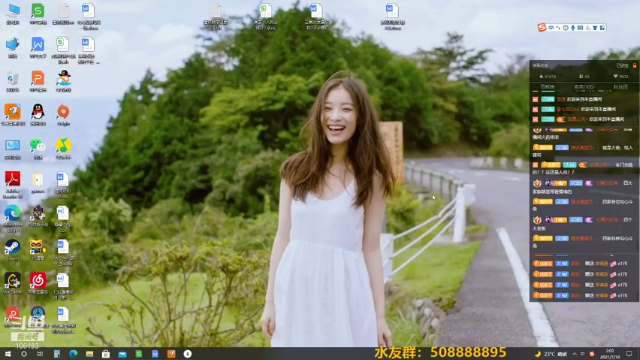Click the Sogou input method S logo
Image resolution: width=640 pixels, height=360 pixels.
click(x=542, y=27)
